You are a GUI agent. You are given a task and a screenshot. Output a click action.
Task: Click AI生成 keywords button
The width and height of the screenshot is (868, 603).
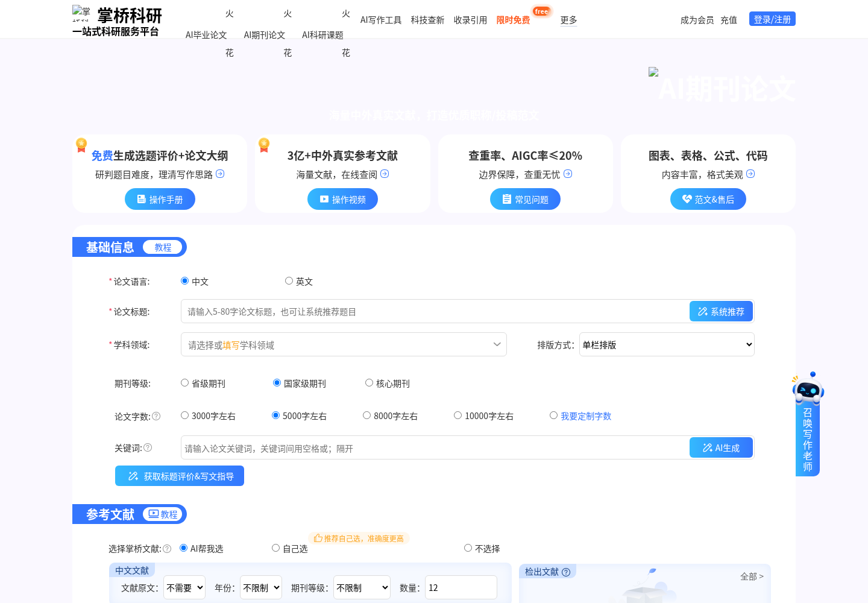coord(721,447)
